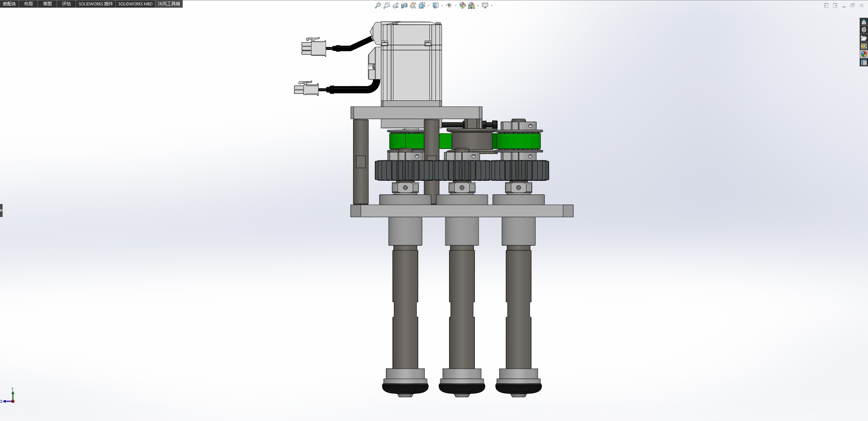The width and height of the screenshot is (868, 421).
Task: Expand the Display Style dropdown arrow
Action: coord(442,5)
